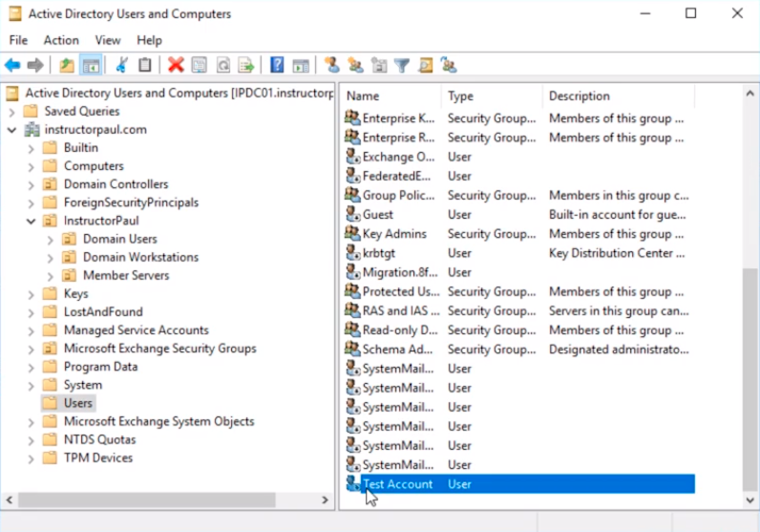Click the Refresh toolbar icon

pyautogui.click(x=223, y=65)
